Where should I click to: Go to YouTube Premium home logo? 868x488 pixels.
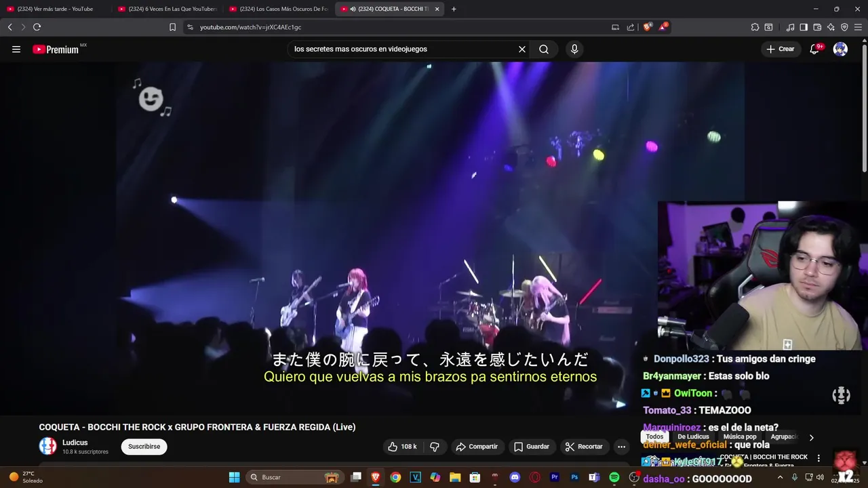point(56,49)
